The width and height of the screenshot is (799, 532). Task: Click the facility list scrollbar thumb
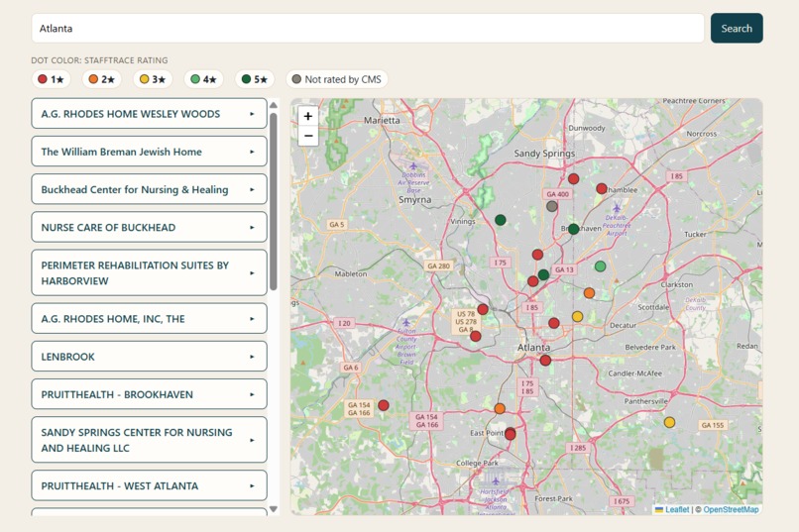(x=274, y=201)
